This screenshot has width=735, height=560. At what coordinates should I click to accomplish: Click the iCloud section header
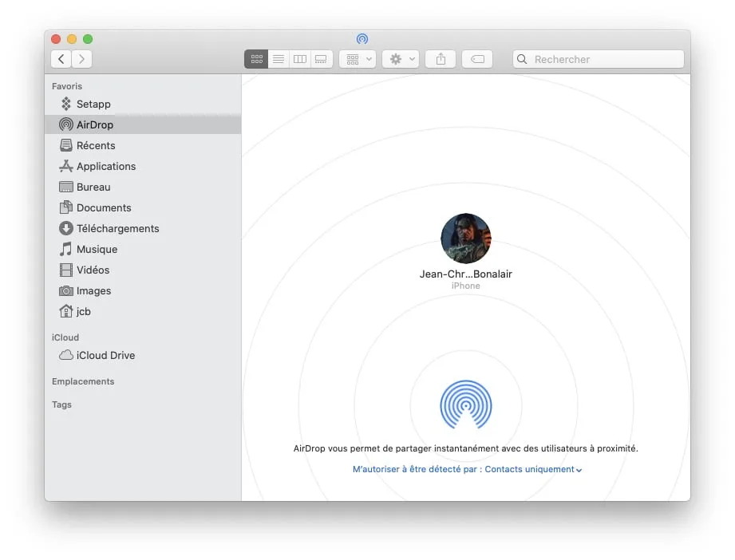pyautogui.click(x=65, y=337)
